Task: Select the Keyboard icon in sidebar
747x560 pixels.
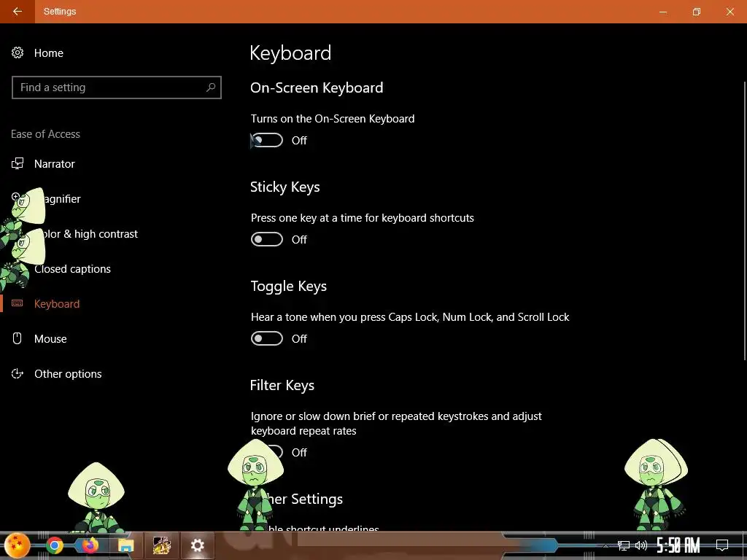Action: (x=18, y=303)
